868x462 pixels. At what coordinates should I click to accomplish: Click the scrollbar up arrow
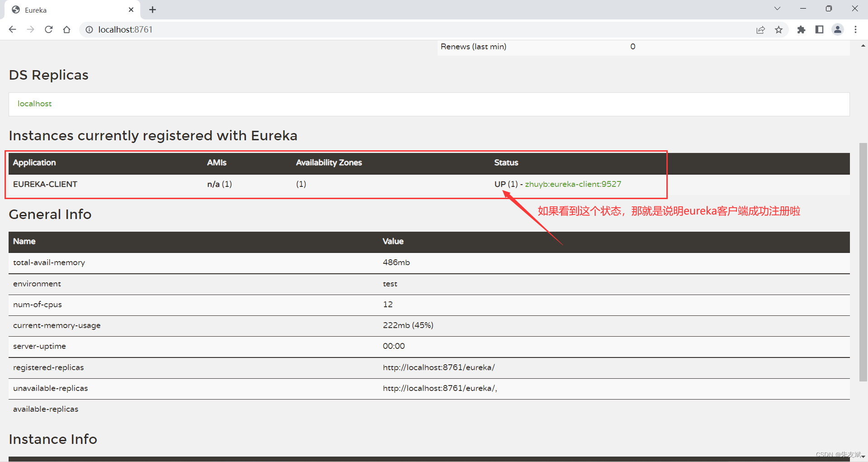coord(863,45)
